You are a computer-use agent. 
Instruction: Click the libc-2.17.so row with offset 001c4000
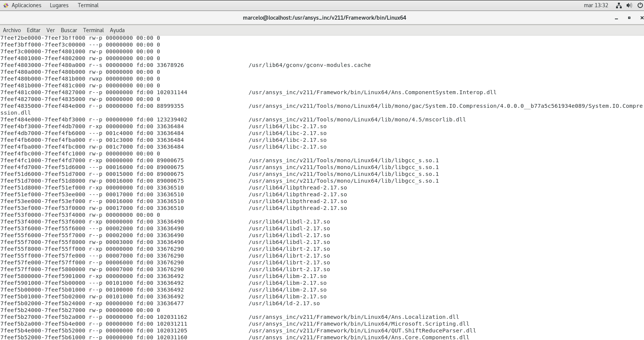pyautogui.click(x=164, y=133)
